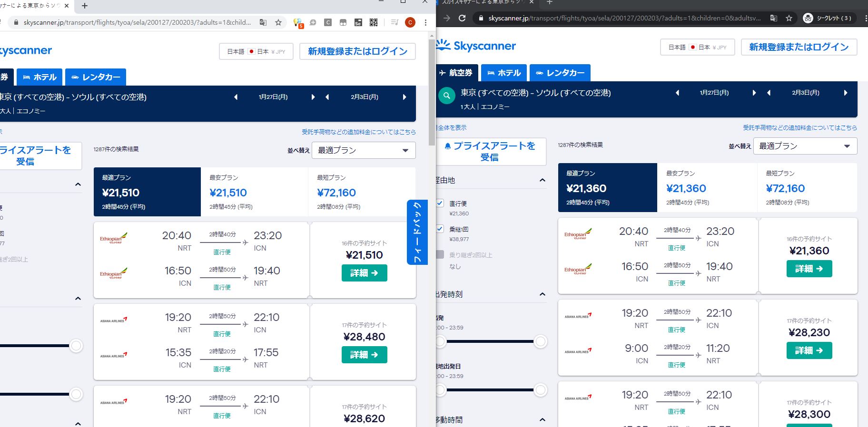Viewport: 868px width, 427px height.
Task: Open the フィードバック side tab
Action: (x=417, y=232)
